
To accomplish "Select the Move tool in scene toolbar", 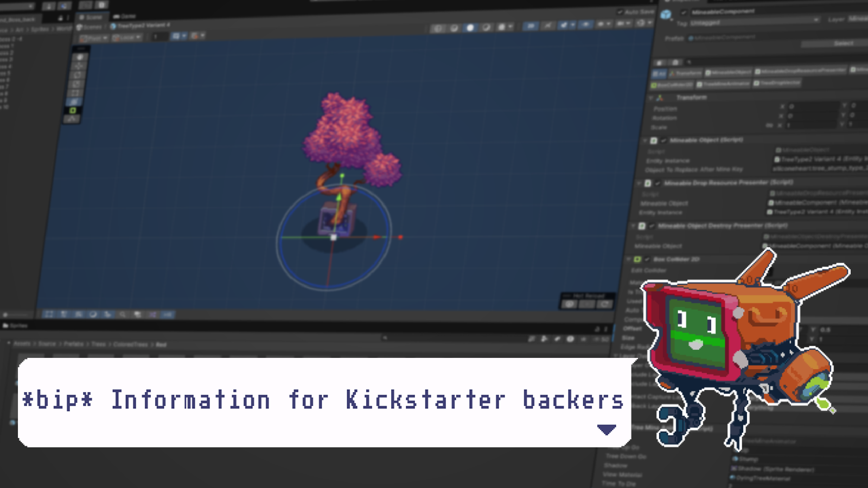I will (78, 66).
